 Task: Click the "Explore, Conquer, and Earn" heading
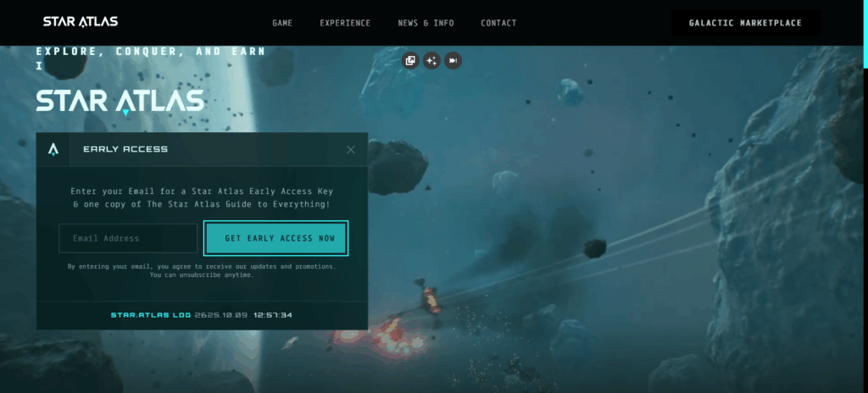pyautogui.click(x=151, y=52)
